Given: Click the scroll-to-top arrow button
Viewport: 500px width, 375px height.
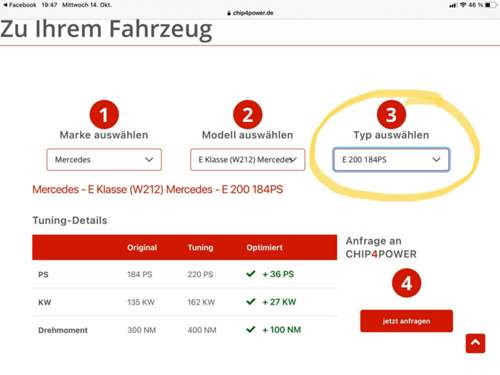Looking at the screenshot, I should pos(475,343).
